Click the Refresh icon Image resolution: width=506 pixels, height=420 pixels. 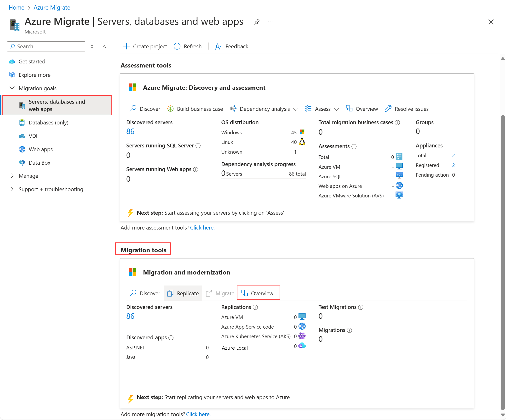[177, 46]
